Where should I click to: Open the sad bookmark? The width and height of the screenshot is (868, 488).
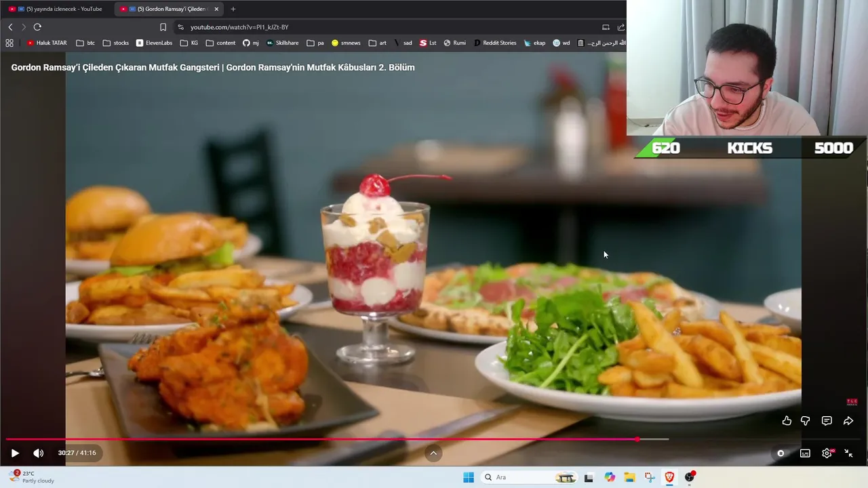403,43
